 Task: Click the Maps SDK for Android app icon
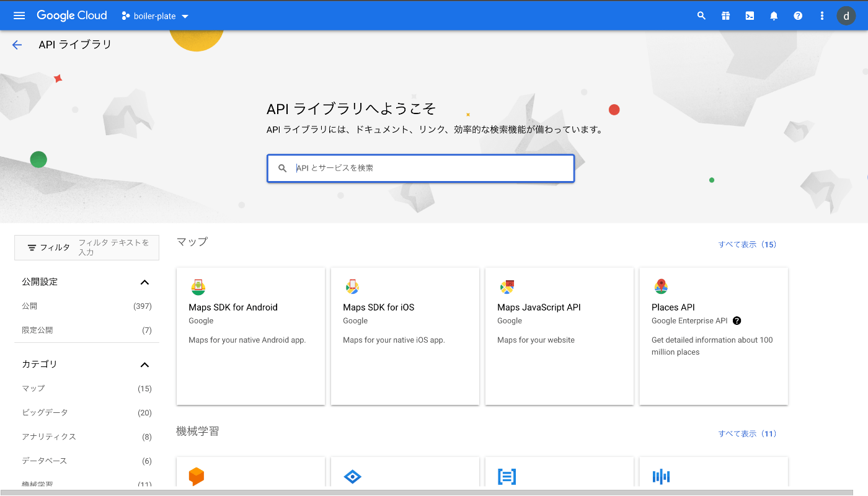198,287
